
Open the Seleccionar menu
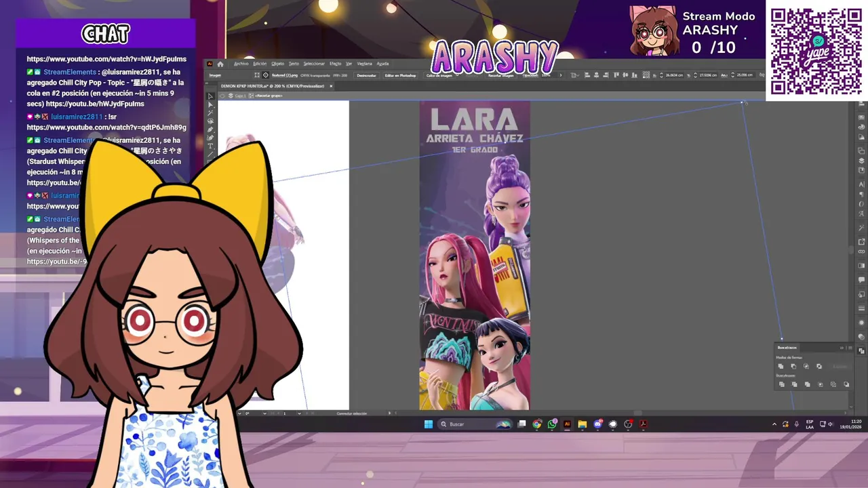[314, 64]
